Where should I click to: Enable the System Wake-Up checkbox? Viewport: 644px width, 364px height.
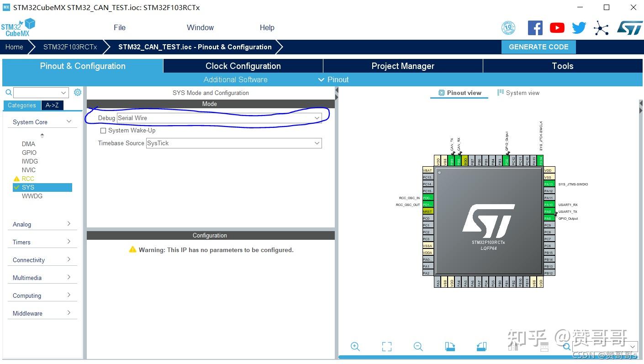click(x=103, y=130)
